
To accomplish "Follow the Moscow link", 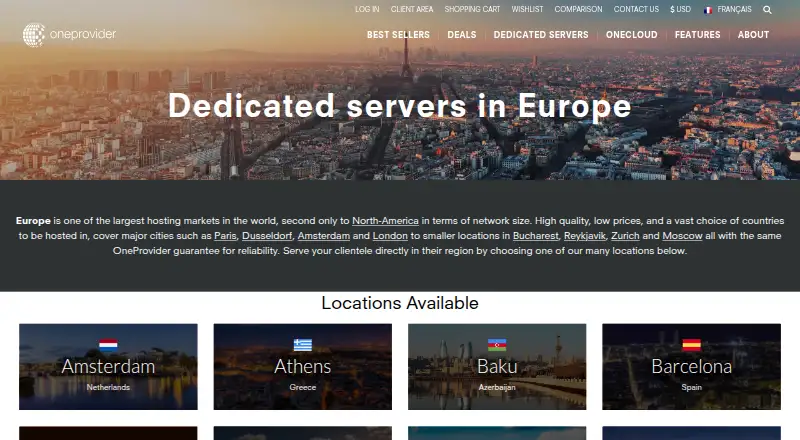I will click(x=682, y=236).
